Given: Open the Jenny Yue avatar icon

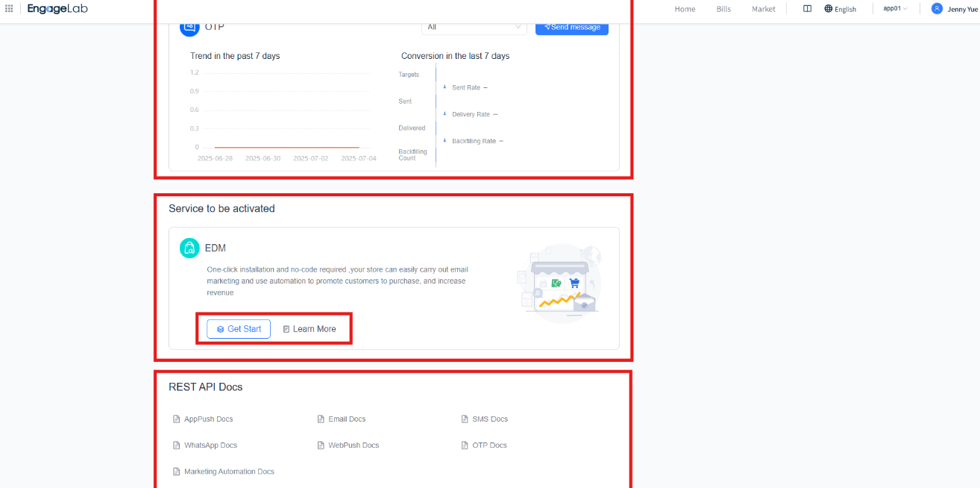Looking at the screenshot, I should click(937, 9).
